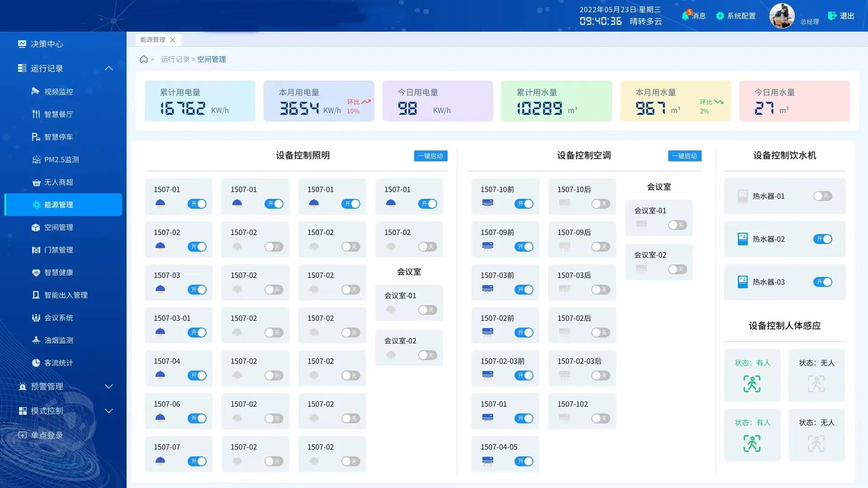Expand the 模式控制 menu chevron

(x=109, y=411)
